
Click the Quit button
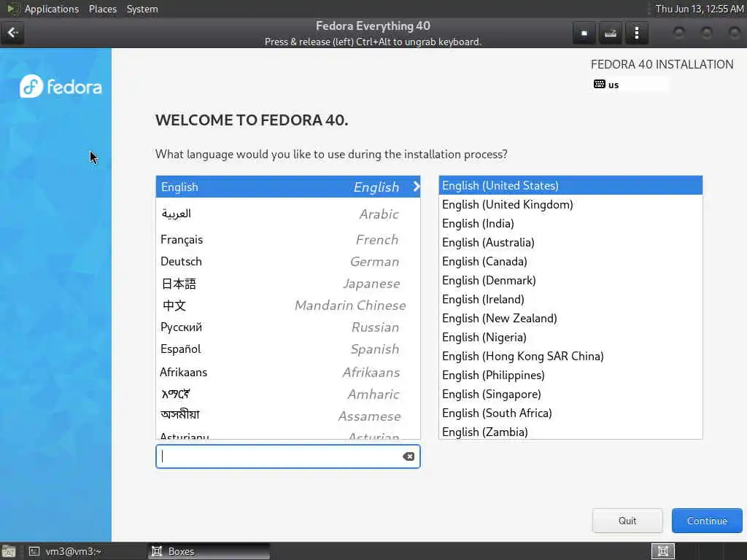point(627,521)
